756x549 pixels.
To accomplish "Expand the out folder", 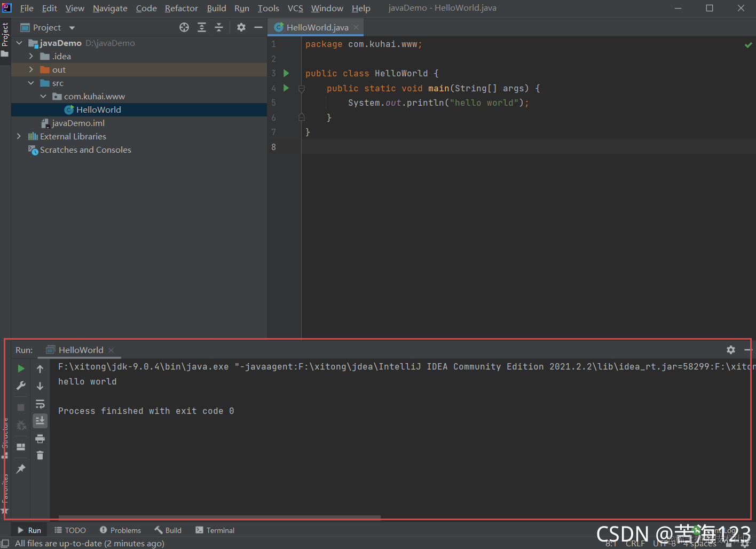I will (31, 69).
